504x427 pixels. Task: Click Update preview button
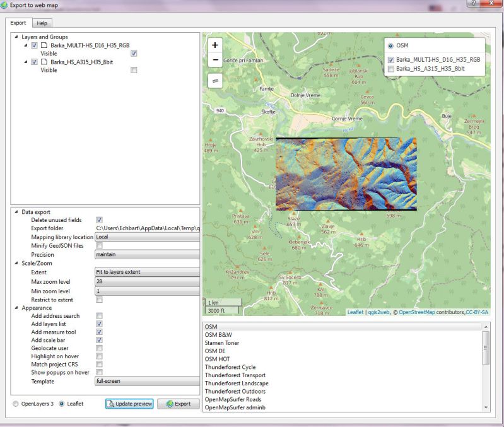[x=129, y=404]
